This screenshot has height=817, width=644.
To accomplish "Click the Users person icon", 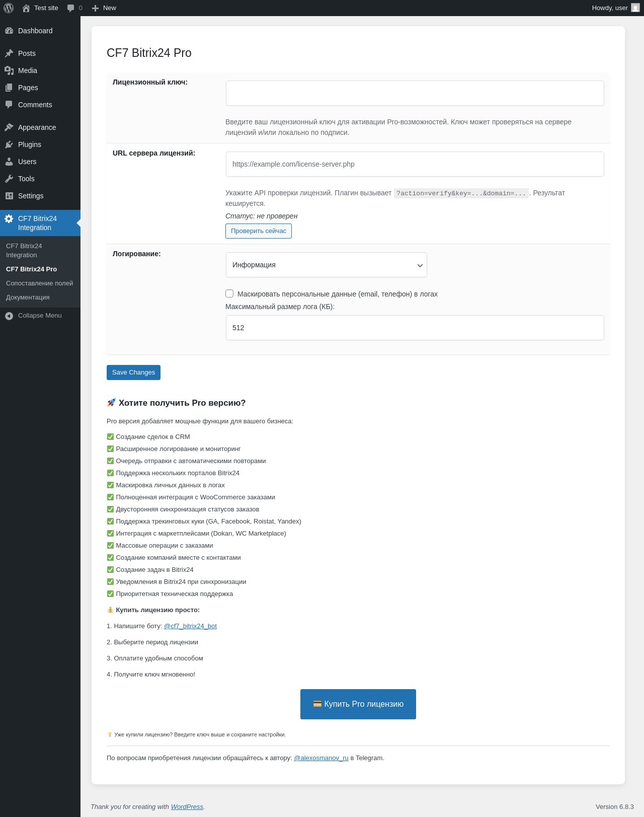I will [9, 162].
